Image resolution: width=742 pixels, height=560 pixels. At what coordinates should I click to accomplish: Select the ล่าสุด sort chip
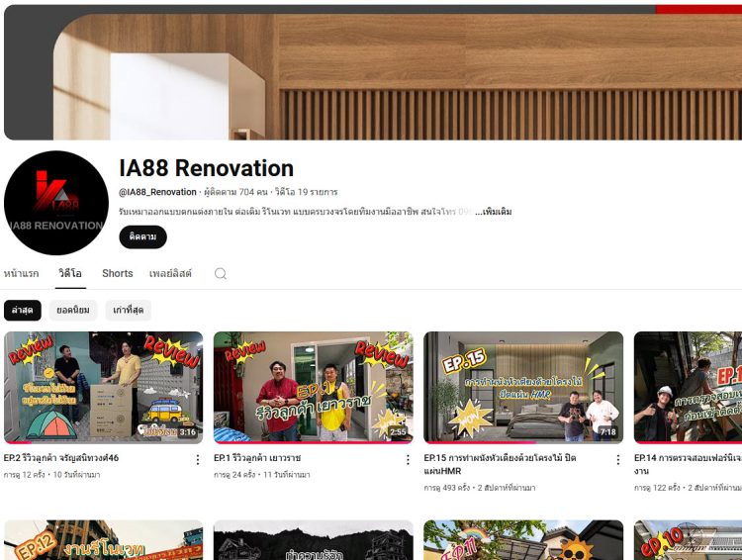(x=22, y=310)
